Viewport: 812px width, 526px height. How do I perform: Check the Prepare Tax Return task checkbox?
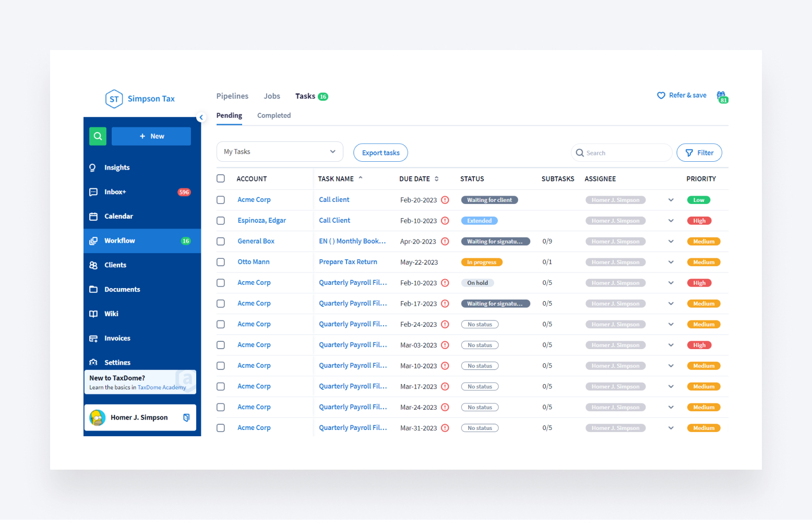[220, 261]
